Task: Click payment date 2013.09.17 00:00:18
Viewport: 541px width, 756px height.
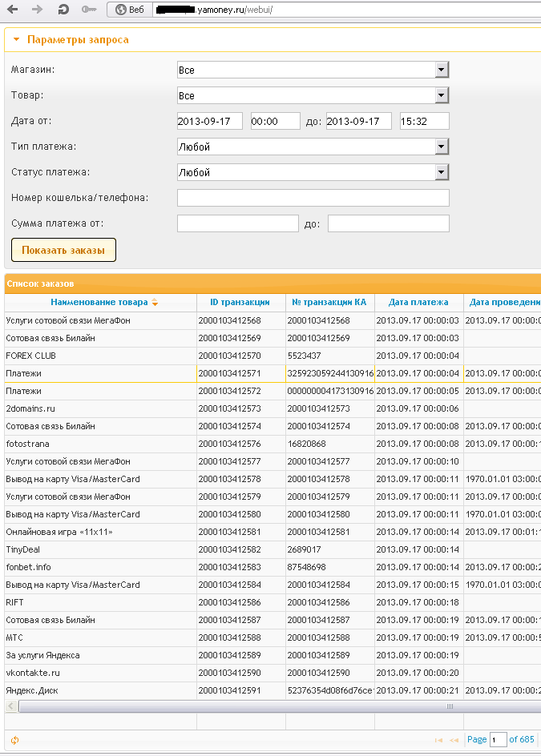Action: [x=418, y=602]
